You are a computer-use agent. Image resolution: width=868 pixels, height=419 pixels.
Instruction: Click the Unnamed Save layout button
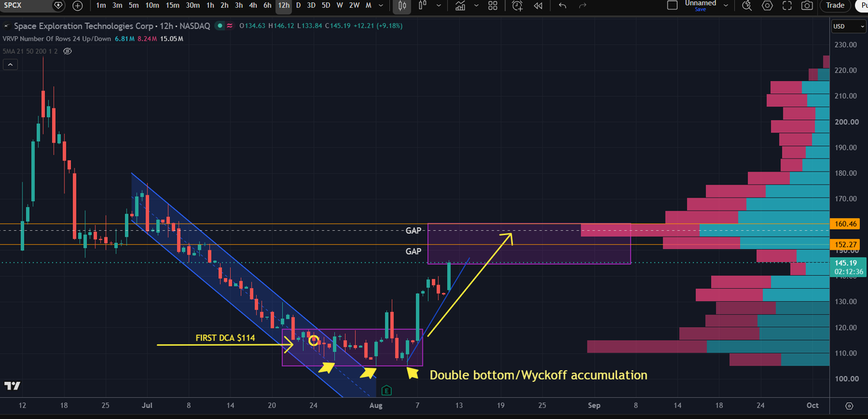tap(700, 6)
